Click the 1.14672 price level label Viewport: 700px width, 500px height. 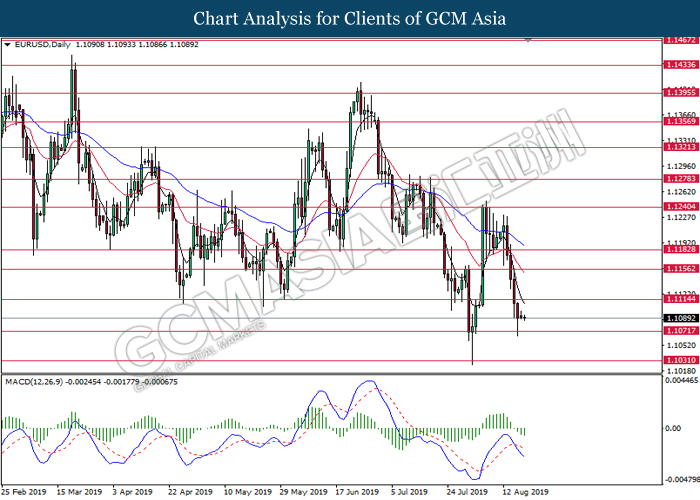[681, 40]
